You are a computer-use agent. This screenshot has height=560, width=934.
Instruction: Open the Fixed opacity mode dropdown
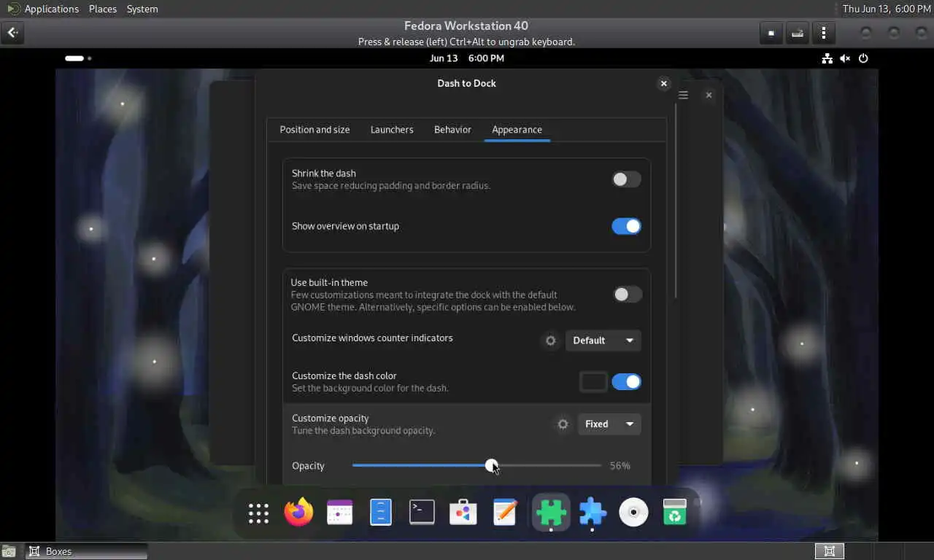(609, 424)
